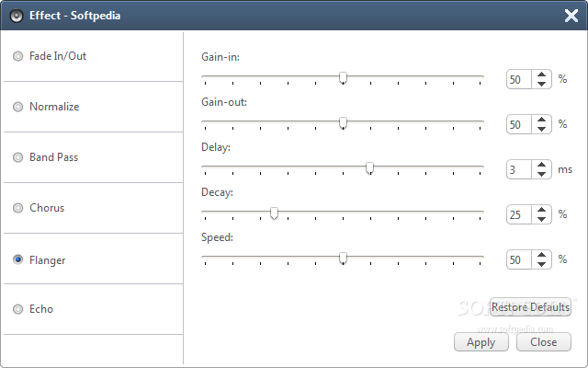Click the Decay slider thumb
Viewport: 588px width, 368px height.
click(274, 213)
